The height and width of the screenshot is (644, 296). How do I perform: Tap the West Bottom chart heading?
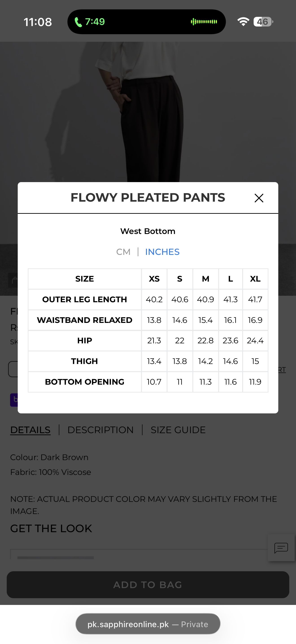coord(148,231)
